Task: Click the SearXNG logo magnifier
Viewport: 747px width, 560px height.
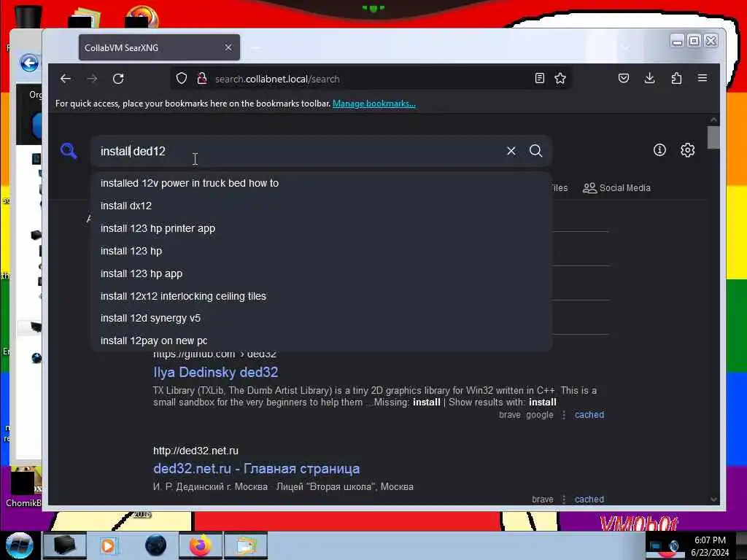Action: 69,151
